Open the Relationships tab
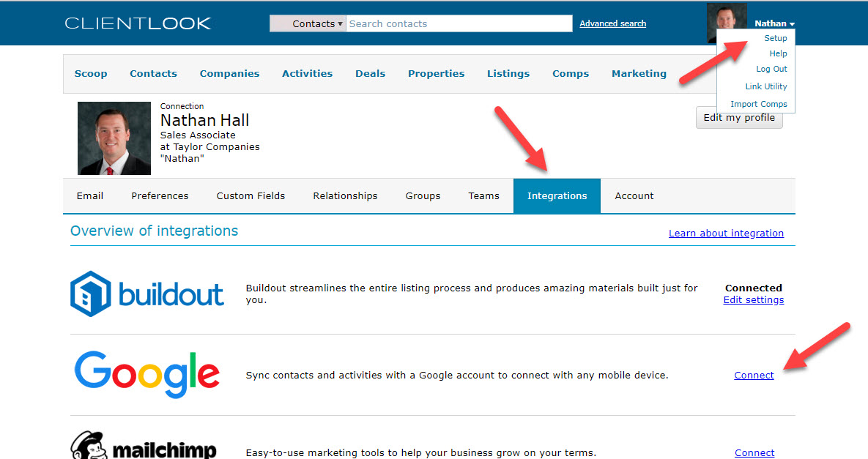Viewport: 868px width, 459px height. point(346,195)
